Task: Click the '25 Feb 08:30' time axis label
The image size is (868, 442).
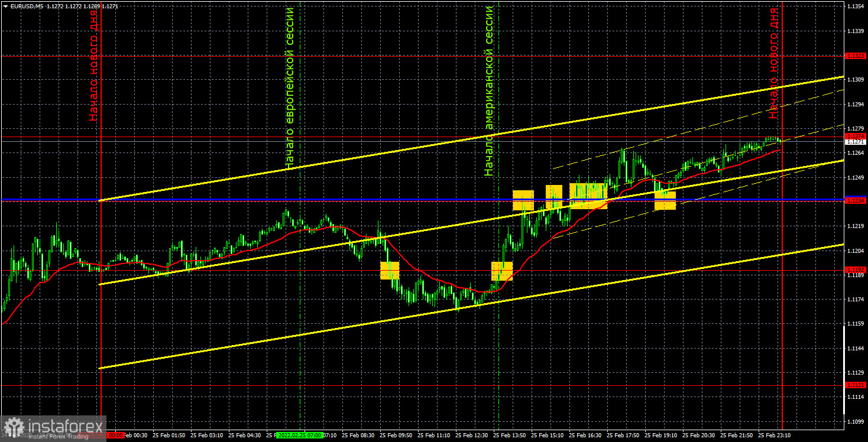Action: [x=358, y=435]
